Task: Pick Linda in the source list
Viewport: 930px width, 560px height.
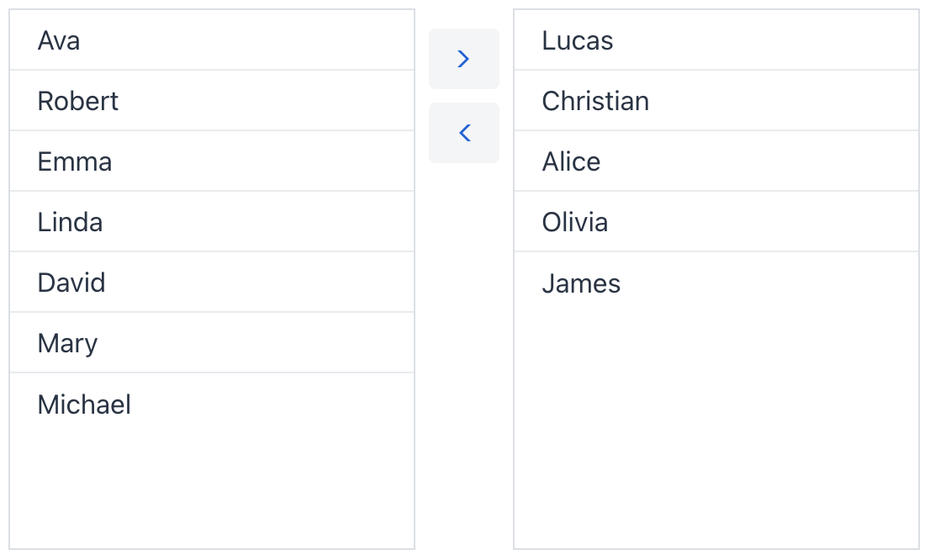Action: point(212,222)
